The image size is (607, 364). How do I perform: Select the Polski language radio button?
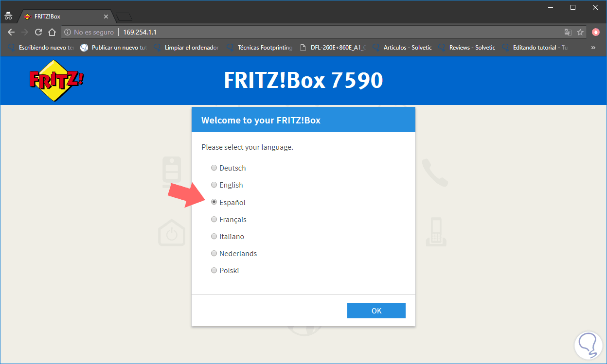click(x=214, y=270)
